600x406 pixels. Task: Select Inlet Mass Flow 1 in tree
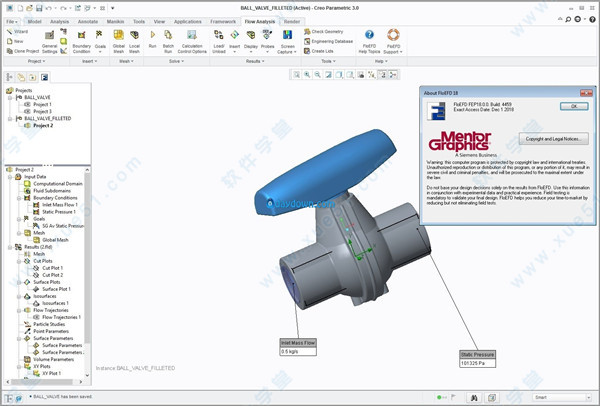pyautogui.click(x=62, y=204)
